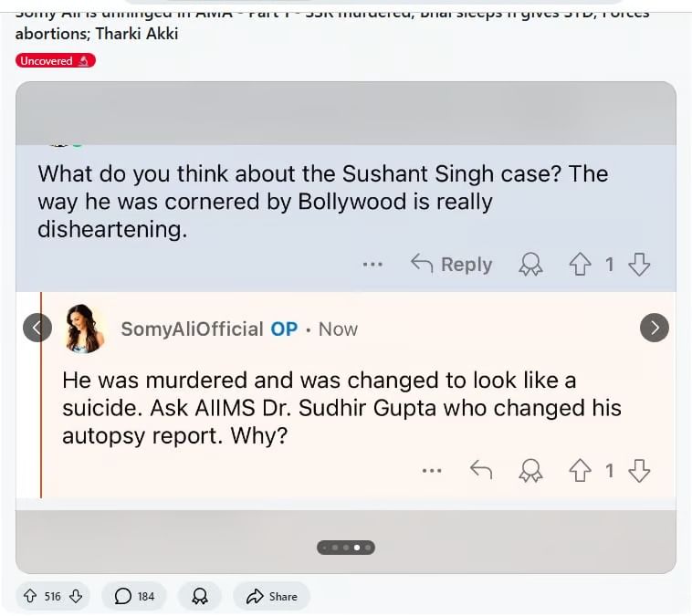
Task: Share this post
Action: tap(272, 596)
